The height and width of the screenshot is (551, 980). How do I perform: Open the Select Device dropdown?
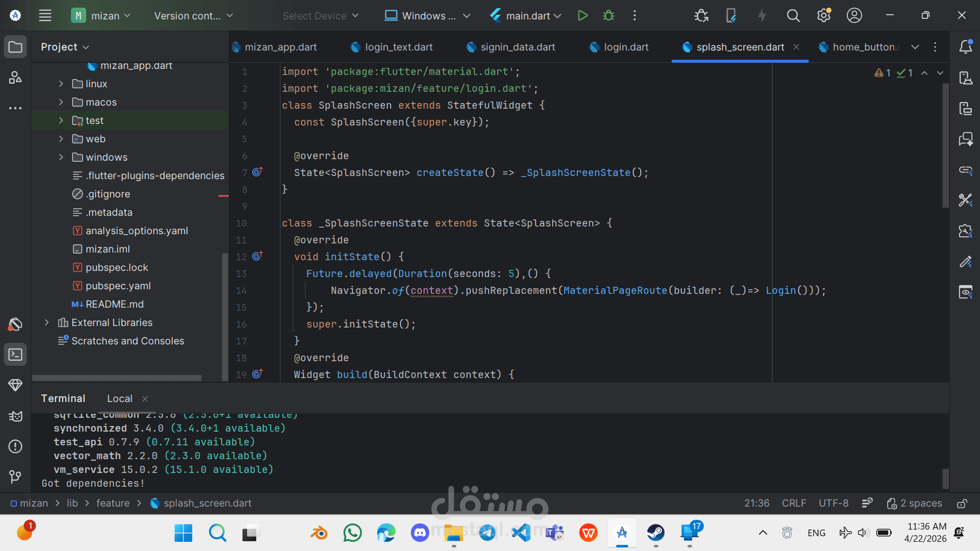coord(321,16)
